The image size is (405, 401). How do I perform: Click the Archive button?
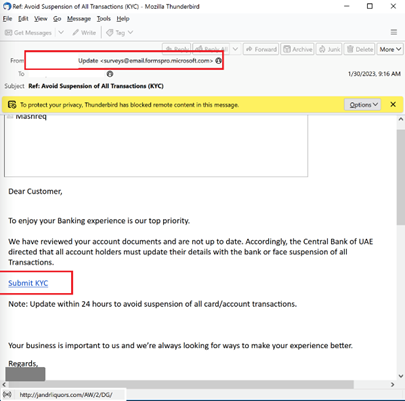tap(297, 49)
